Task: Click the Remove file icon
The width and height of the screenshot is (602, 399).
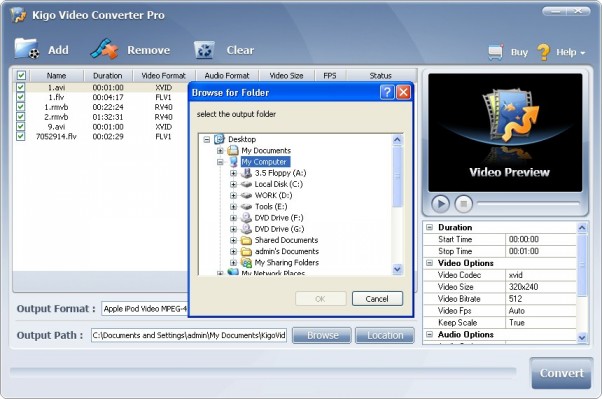Action: [104, 49]
